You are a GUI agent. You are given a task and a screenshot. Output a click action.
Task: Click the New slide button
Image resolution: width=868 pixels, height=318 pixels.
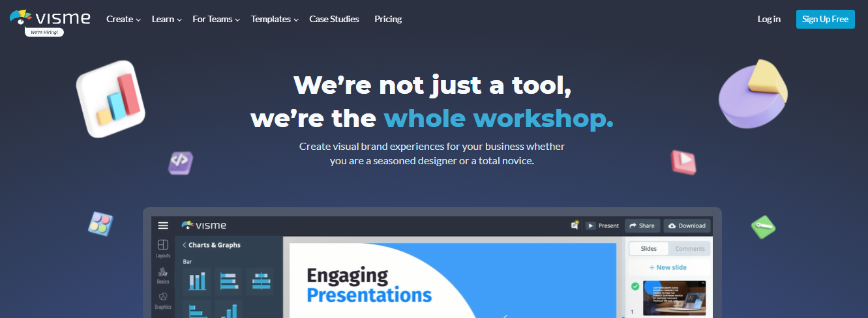pyautogui.click(x=668, y=267)
